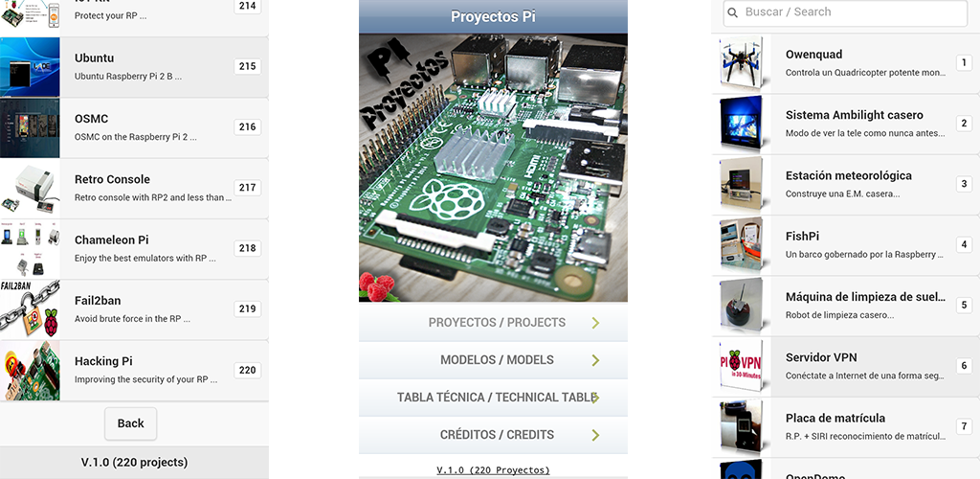Click the Back button
This screenshot has height=479, width=980.
click(x=130, y=423)
